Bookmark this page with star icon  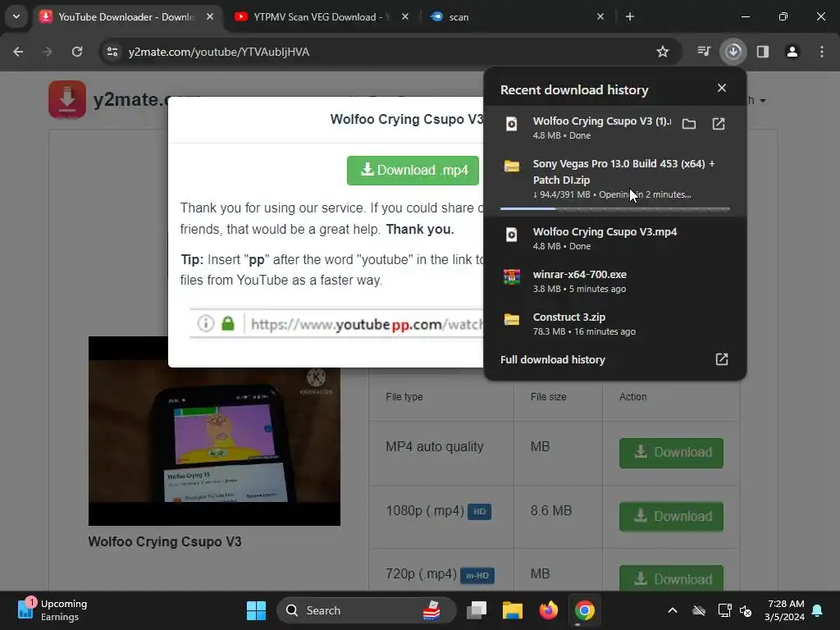tap(663, 52)
